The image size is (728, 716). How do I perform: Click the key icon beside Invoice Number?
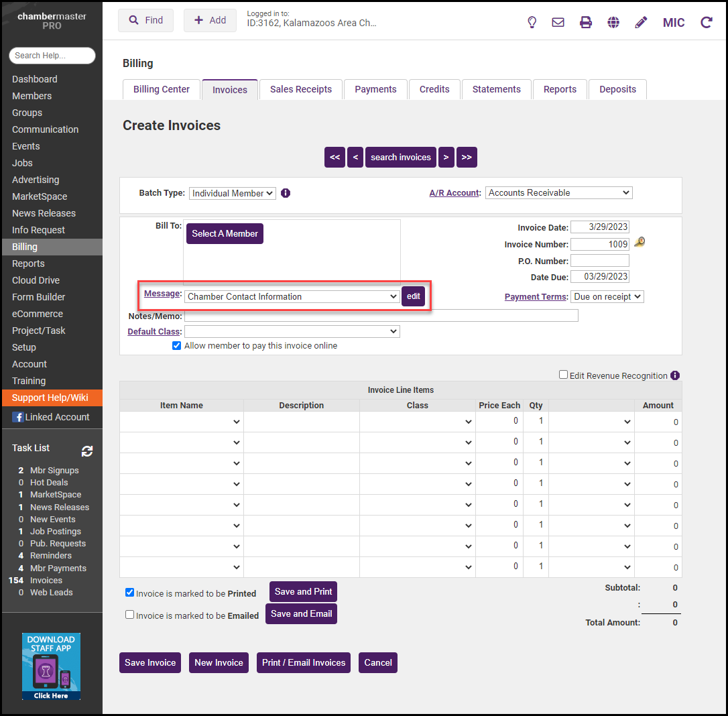click(x=640, y=243)
